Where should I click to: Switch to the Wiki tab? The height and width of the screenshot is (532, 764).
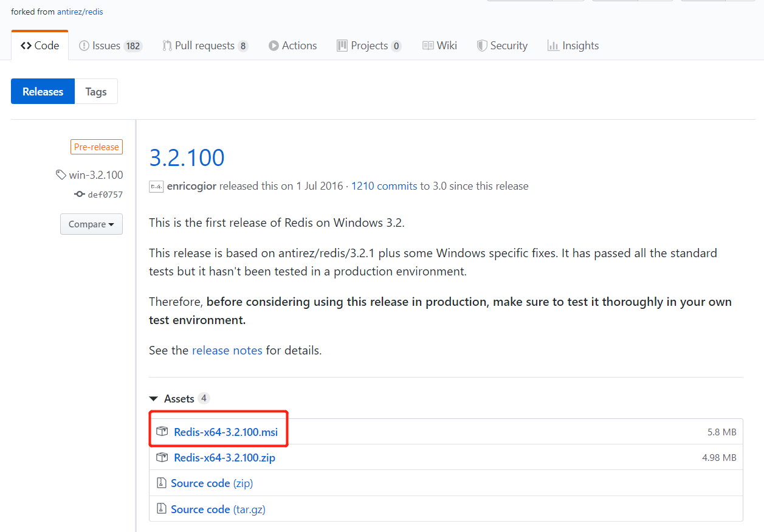click(x=439, y=46)
